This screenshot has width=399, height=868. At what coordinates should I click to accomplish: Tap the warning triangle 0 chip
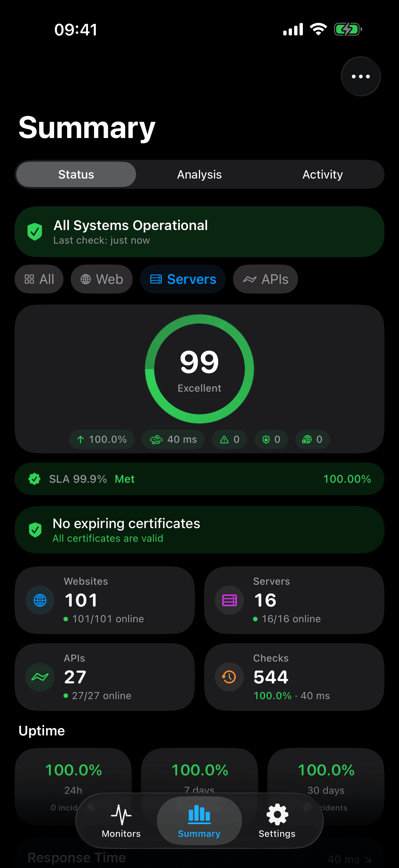point(229,439)
